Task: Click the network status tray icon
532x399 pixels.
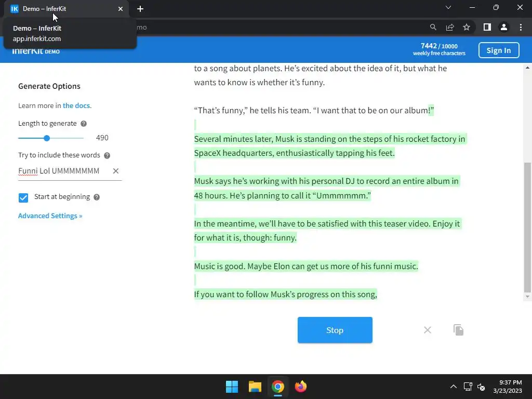Action: [468, 387]
